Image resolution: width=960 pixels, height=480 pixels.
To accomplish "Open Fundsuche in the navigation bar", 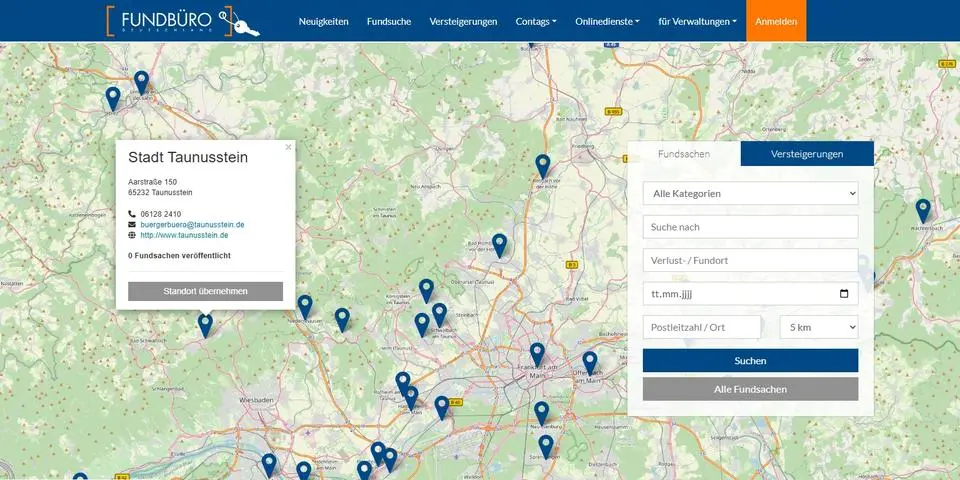I will (x=389, y=21).
